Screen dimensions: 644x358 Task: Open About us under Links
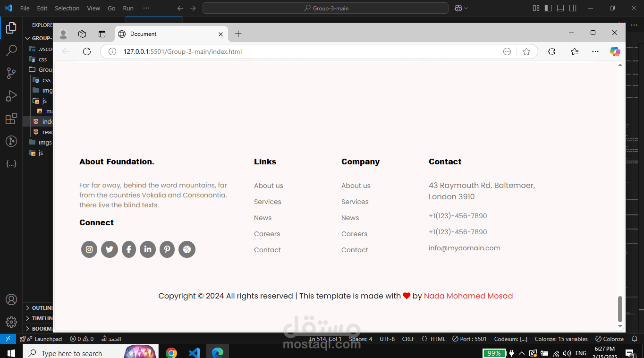(x=269, y=186)
